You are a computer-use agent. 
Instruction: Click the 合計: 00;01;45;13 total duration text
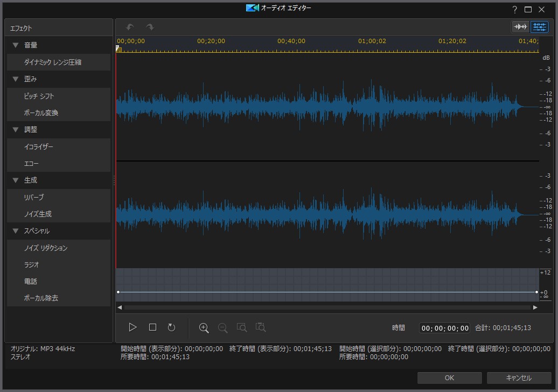[503, 328]
